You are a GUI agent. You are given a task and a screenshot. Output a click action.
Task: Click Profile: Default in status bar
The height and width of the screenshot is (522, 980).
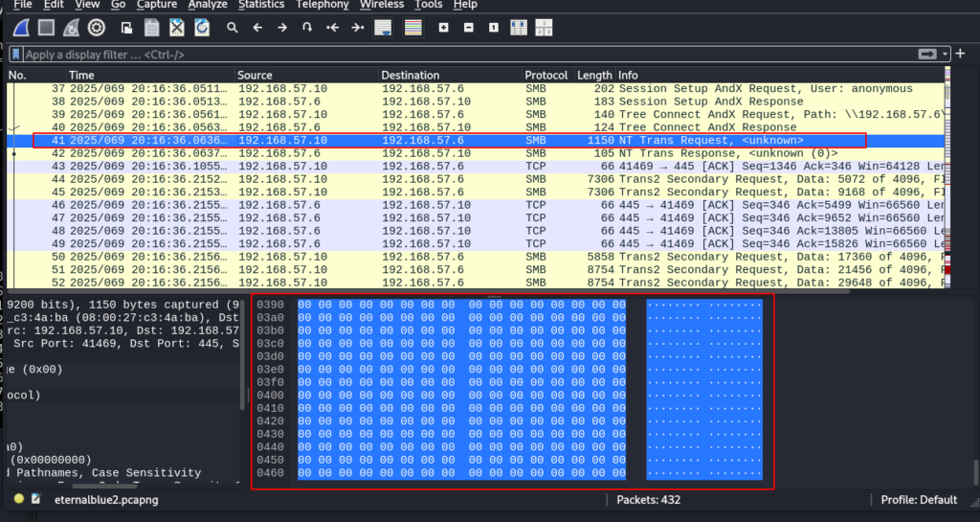(919, 500)
